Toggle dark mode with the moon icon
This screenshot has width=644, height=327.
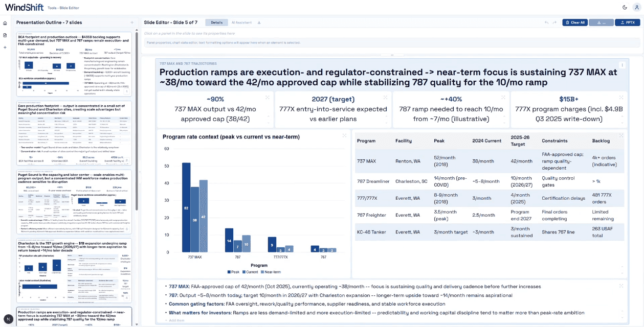point(625,8)
